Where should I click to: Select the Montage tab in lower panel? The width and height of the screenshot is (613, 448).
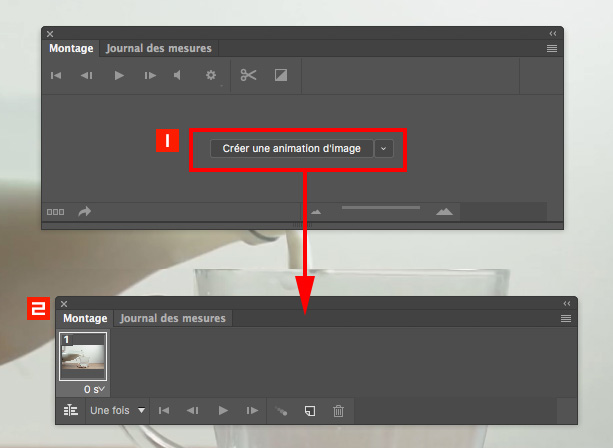[85, 318]
